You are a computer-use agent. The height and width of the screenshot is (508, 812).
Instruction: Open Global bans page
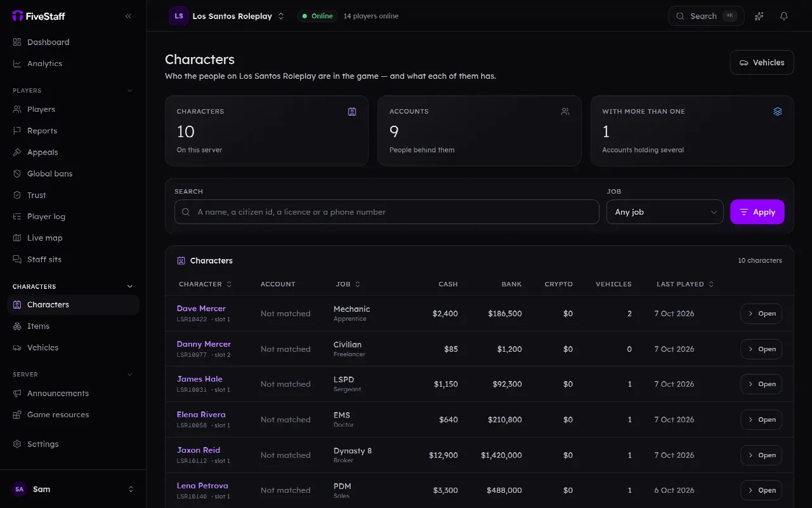(73, 173)
